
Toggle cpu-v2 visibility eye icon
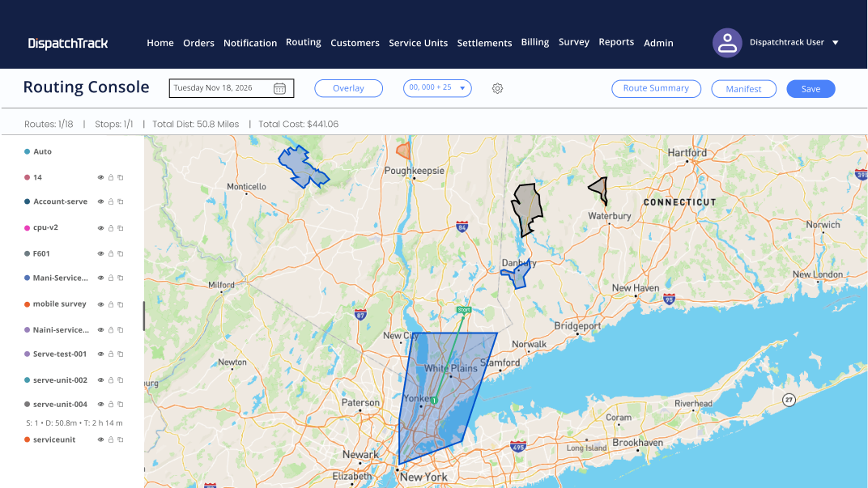(100, 228)
